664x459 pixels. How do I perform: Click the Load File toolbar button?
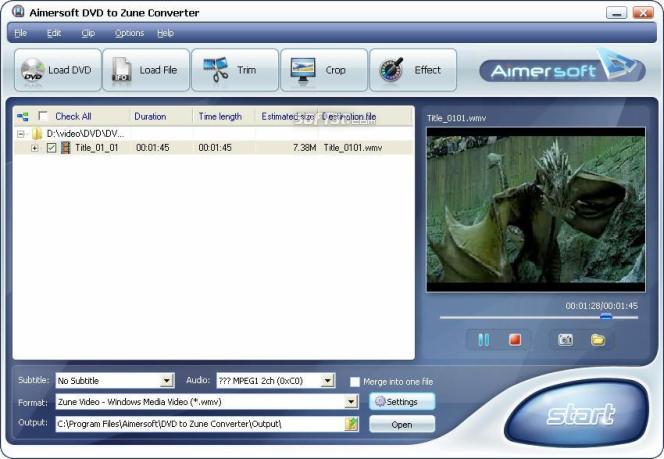146,70
